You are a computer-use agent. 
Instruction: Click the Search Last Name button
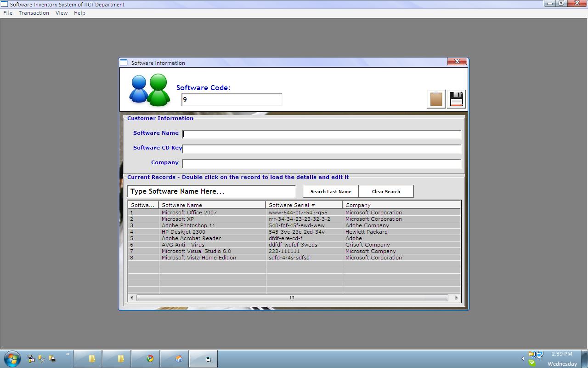(330, 191)
